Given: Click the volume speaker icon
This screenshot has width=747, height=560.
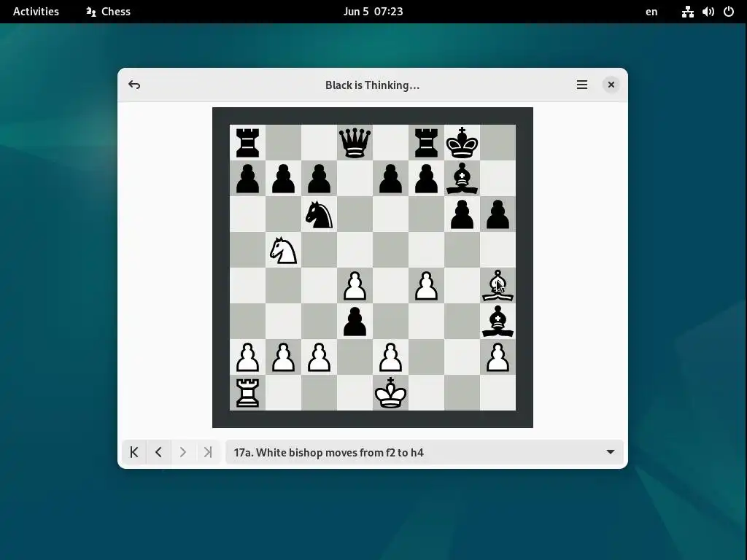Looking at the screenshot, I should click(x=708, y=12).
